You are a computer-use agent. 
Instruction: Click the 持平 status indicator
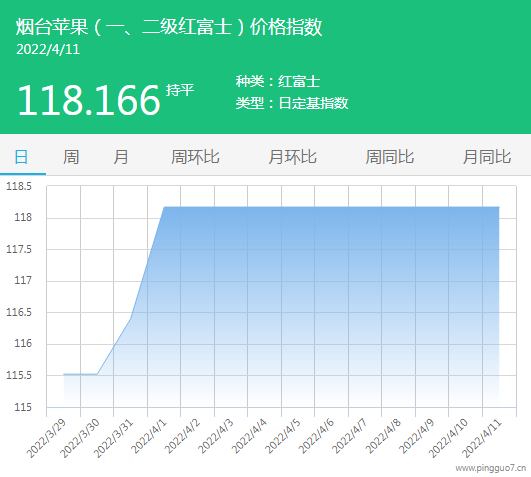(x=180, y=90)
